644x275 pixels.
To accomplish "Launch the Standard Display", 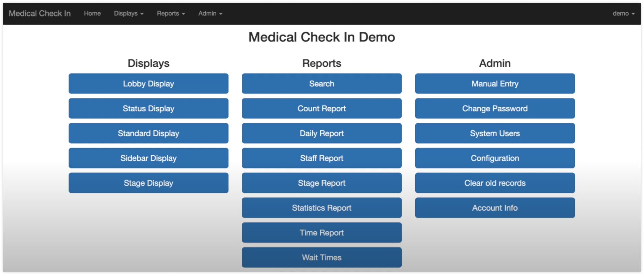I will coord(149,133).
